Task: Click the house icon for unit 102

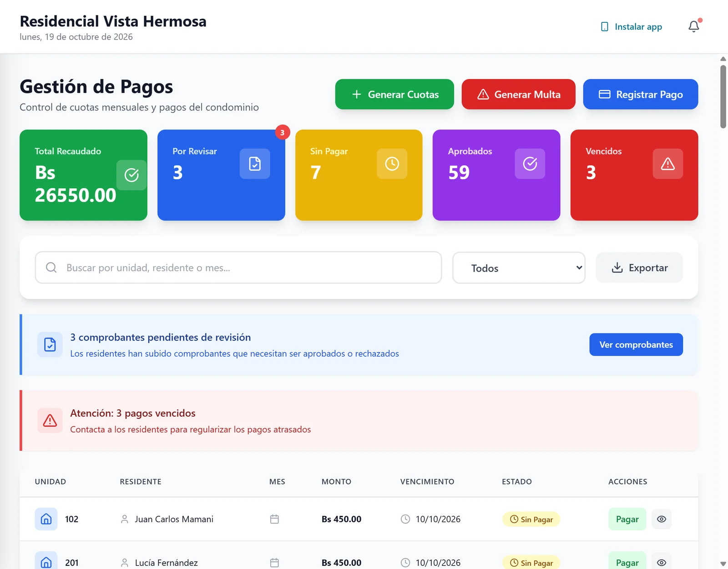Action: [46, 519]
